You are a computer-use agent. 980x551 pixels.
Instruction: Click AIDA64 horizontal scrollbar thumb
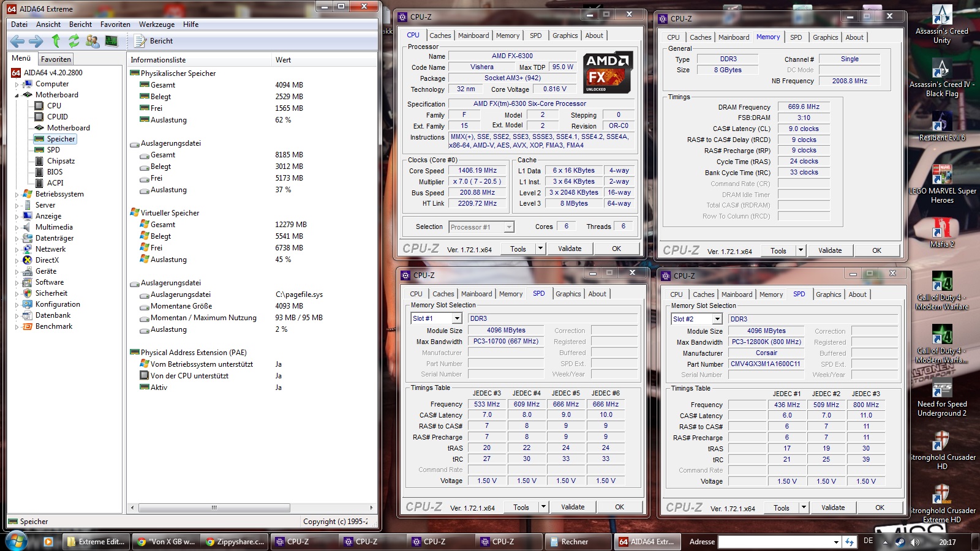tap(214, 508)
